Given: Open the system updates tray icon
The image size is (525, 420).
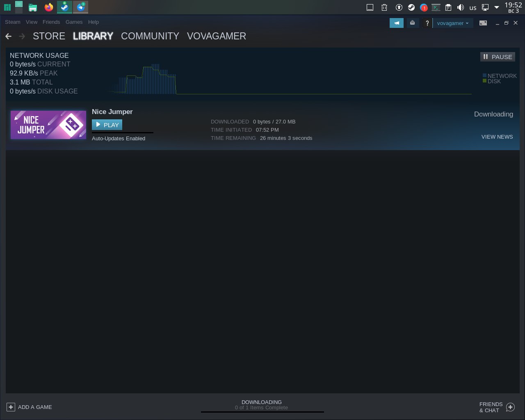Looking at the screenshot, I should (399, 7).
